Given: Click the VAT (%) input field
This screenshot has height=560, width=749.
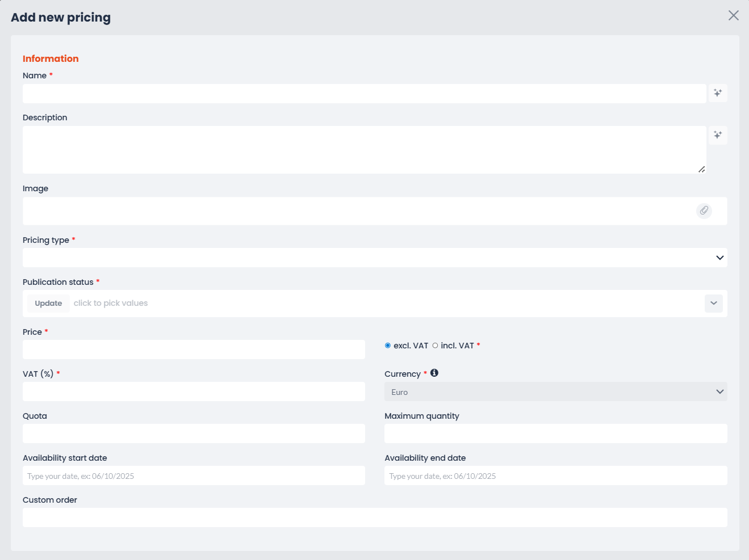Looking at the screenshot, I should (x=194, y=391).
